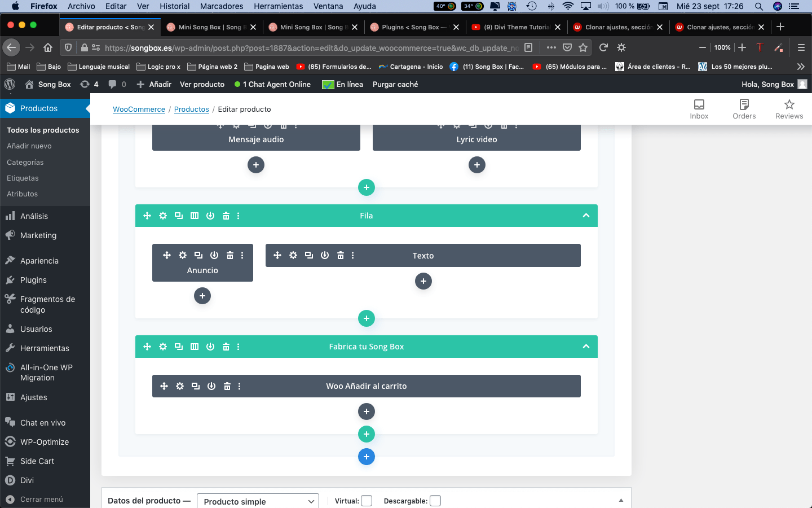The width and height of the screenshot is (812, 508).
Task: Switch to Divi Theme Tutorial tab
Action: tap(516, 27)
